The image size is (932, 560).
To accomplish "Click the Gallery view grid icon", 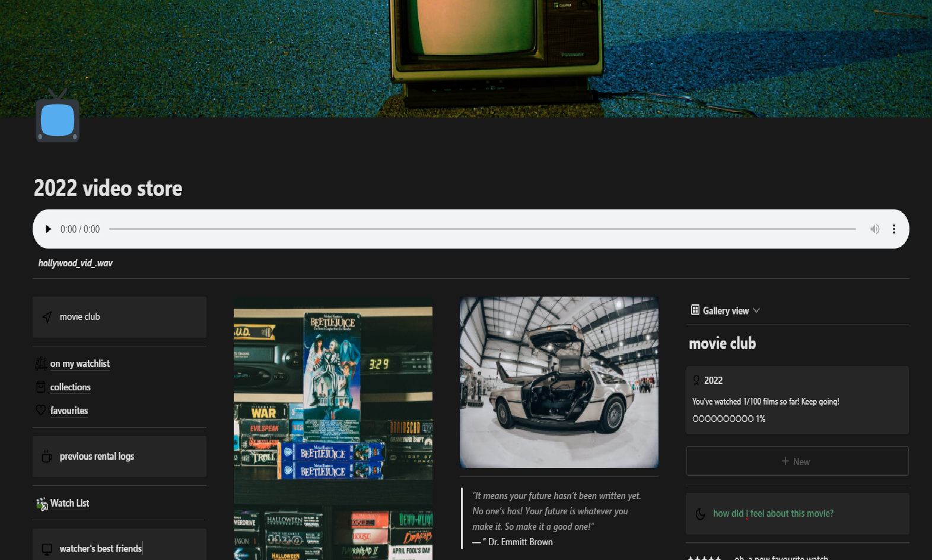I will click(x=695, y=310).
